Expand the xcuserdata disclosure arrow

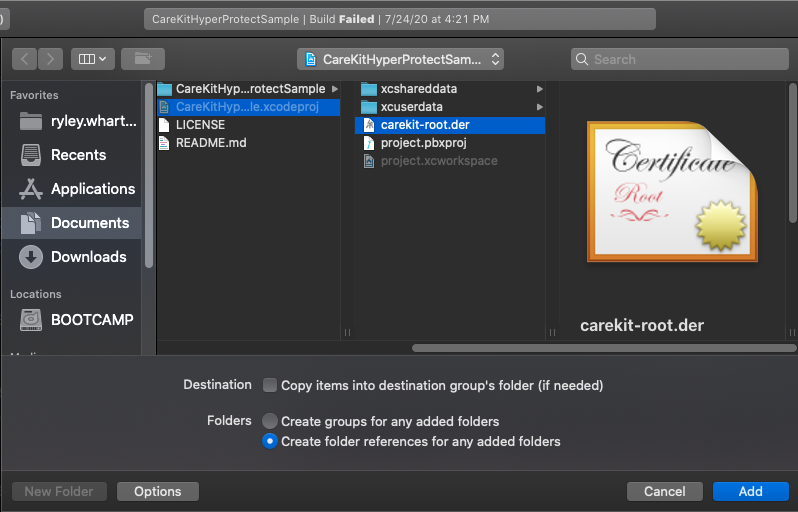539,107
